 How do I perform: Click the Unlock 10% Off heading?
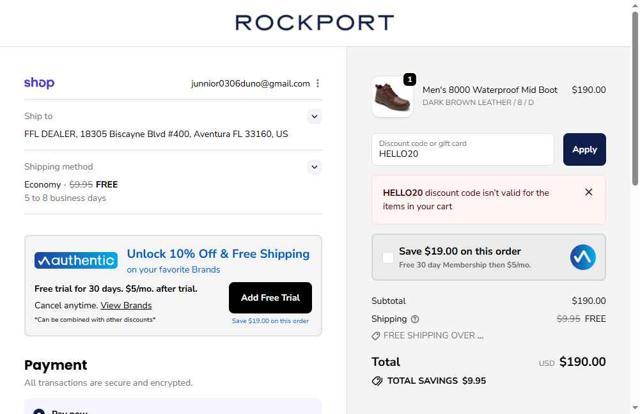tap(218, 254)
